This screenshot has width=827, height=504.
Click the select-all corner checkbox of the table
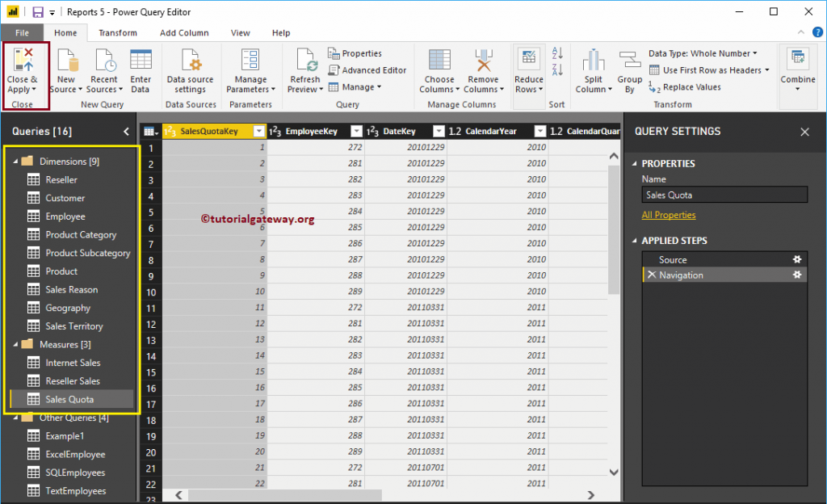tap(148, 130)
